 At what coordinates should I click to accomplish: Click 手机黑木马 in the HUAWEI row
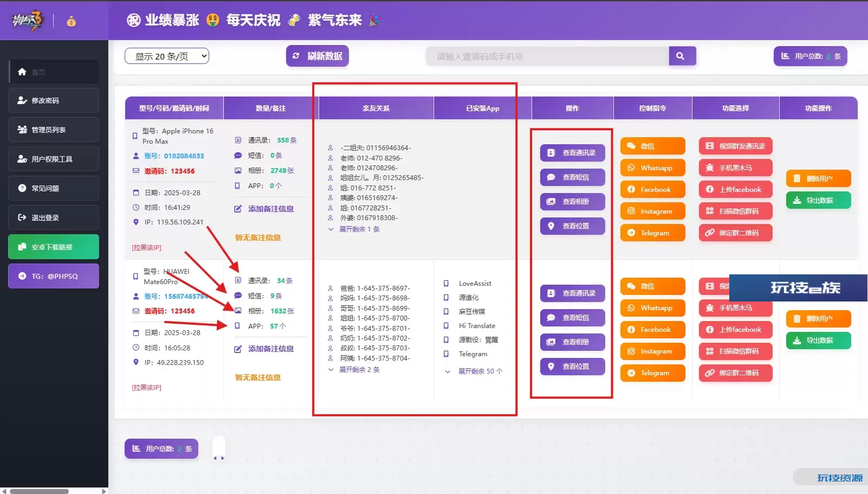pos(735,308)
